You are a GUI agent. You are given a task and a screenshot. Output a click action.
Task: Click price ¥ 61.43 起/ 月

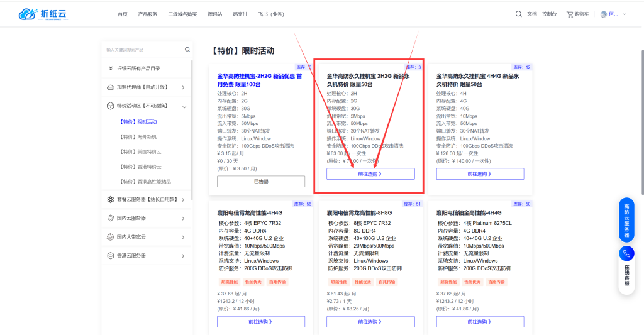(x=341, y=294)
